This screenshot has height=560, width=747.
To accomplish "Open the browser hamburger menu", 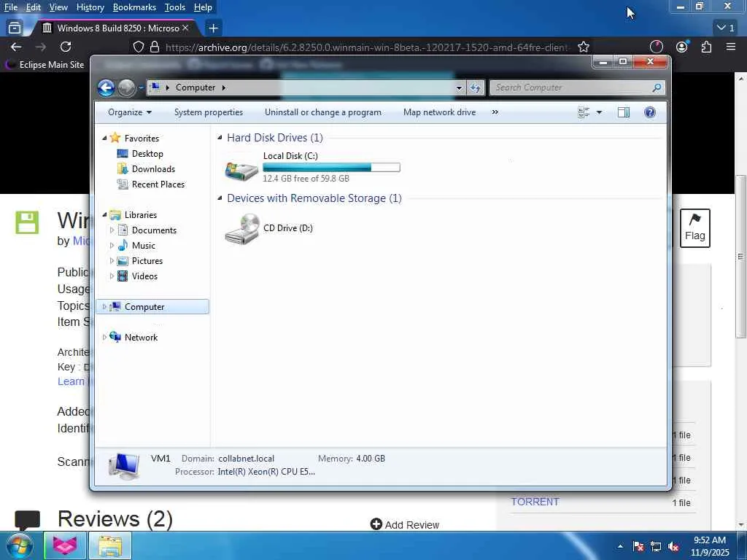I will click(731, 47).
